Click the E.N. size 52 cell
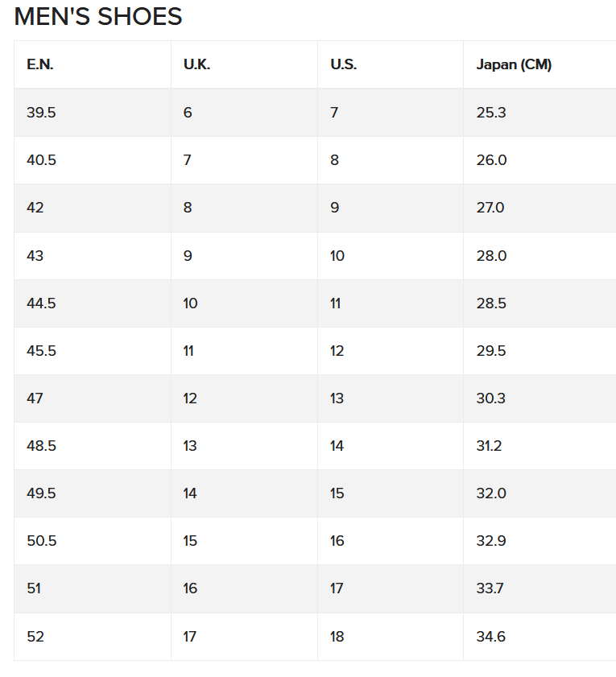This screenshot has height=677, width=616. pyautogui.click(x=93, y=637)
